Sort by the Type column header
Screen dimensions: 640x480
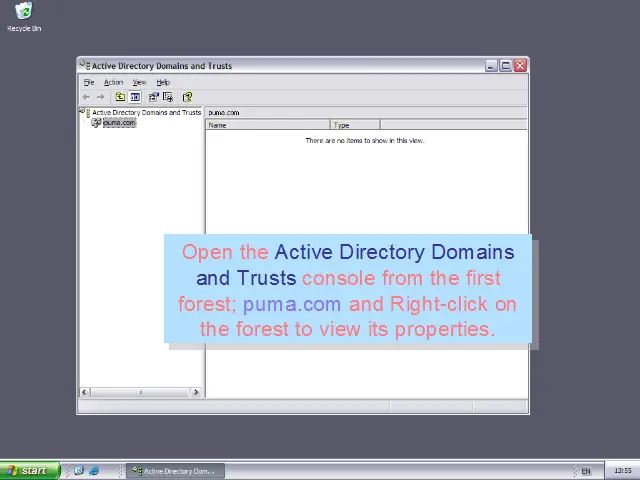(x=355, y=125)
